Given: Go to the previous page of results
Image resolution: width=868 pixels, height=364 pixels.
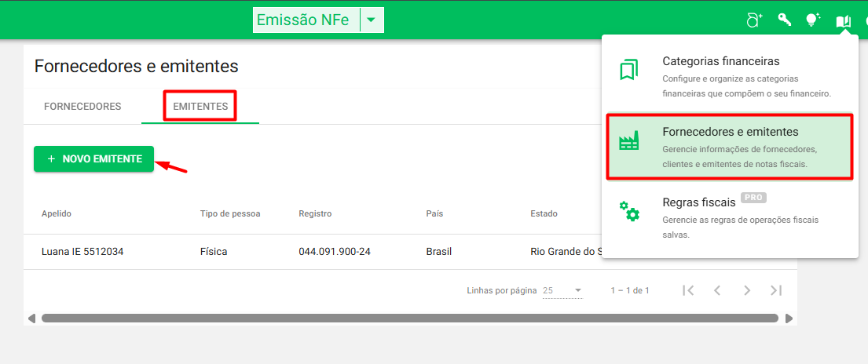Looking at the screenshot, I should 717,290.
